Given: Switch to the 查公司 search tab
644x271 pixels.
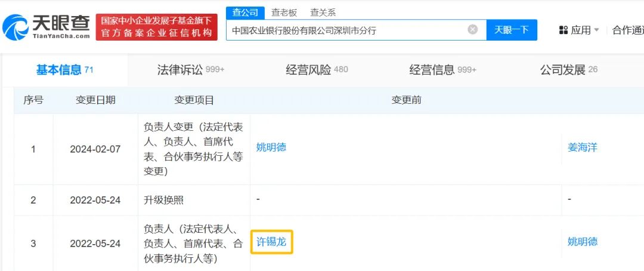Looking at the screenshot, I should [x=245, y=13].
